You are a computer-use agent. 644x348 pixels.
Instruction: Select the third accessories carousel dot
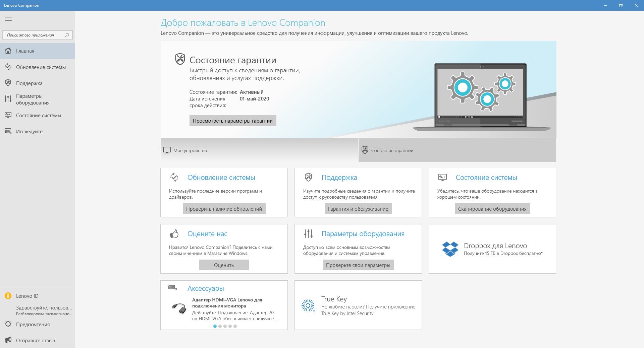225,326
